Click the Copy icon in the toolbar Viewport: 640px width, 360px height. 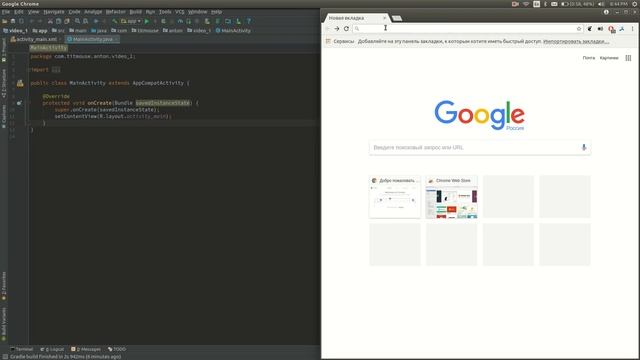click(x=58, y=21)
